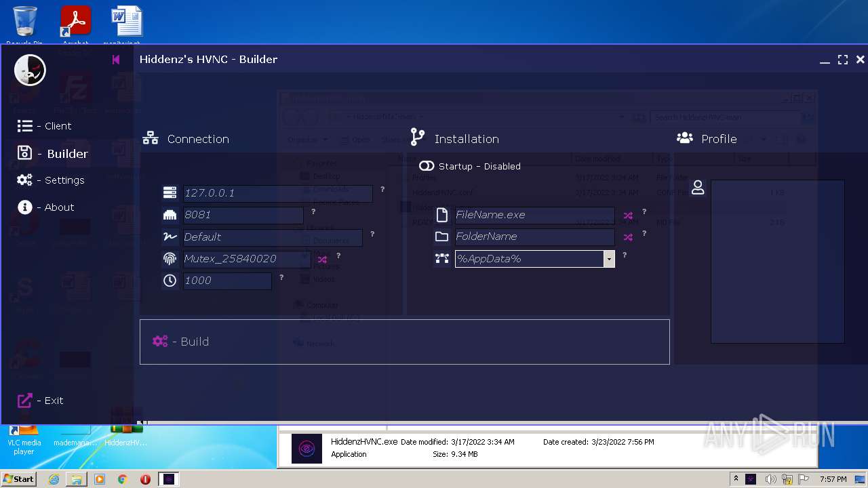868x488 pixels.
Task: Open Settings from the sidebar
Action: [51, 180]
